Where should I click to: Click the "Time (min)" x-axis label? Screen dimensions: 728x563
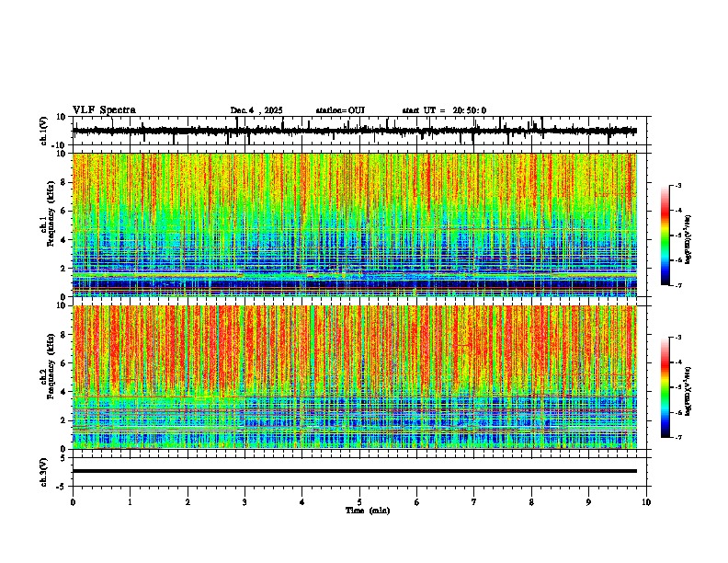pos(368,511)
